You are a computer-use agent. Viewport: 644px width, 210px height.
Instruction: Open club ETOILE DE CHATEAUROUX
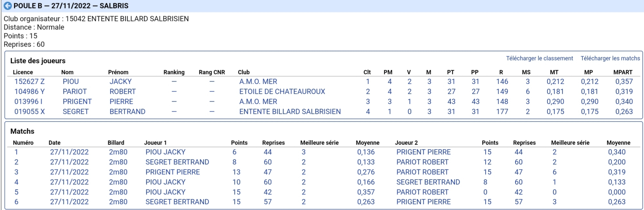[282, 92]
